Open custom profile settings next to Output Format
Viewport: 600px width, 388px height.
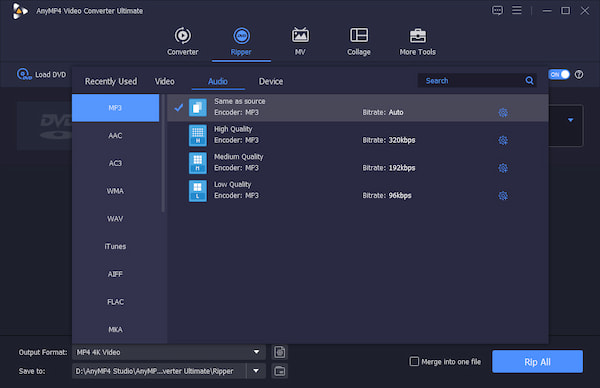[280, 352]
